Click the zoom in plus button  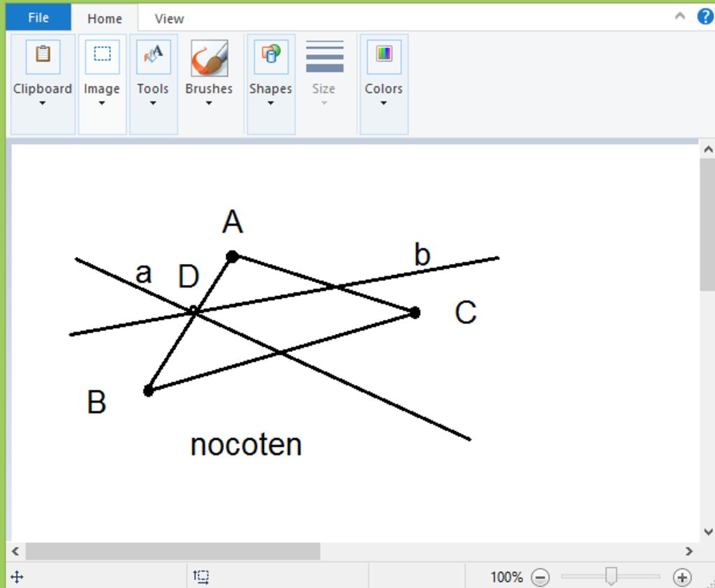point(682,577)
